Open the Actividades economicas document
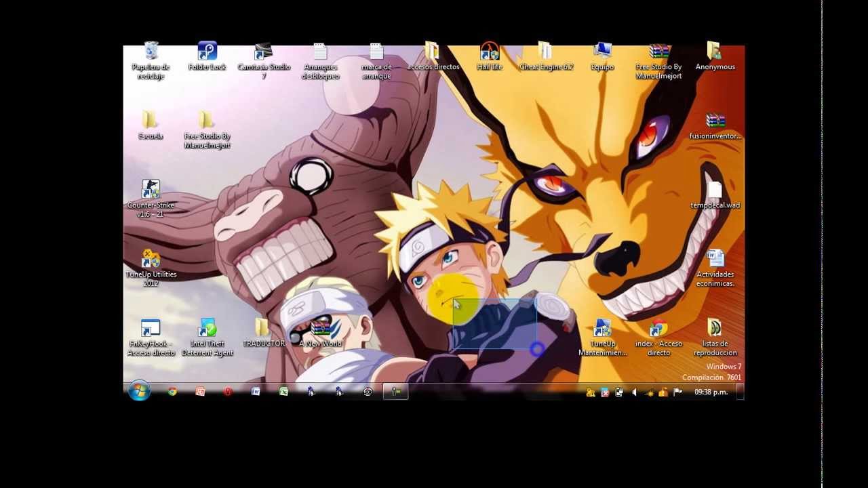 (715, 268)
